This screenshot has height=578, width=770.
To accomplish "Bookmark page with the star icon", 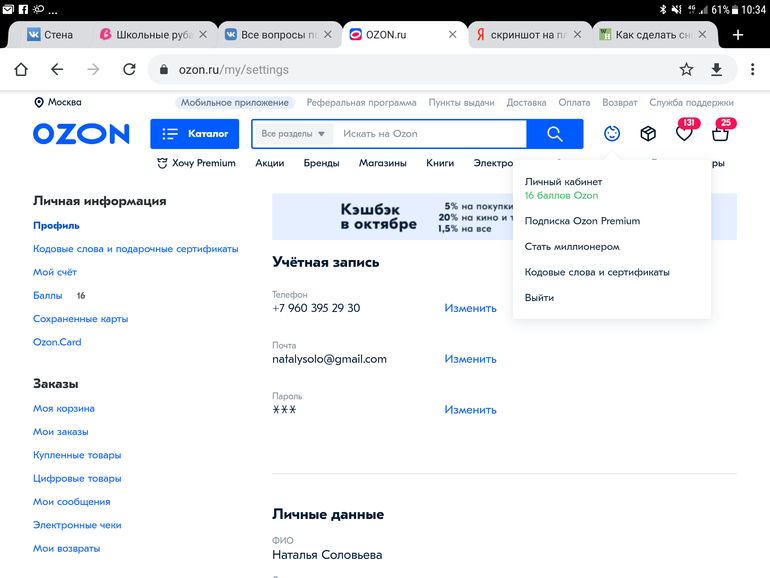I will point(686,70).
